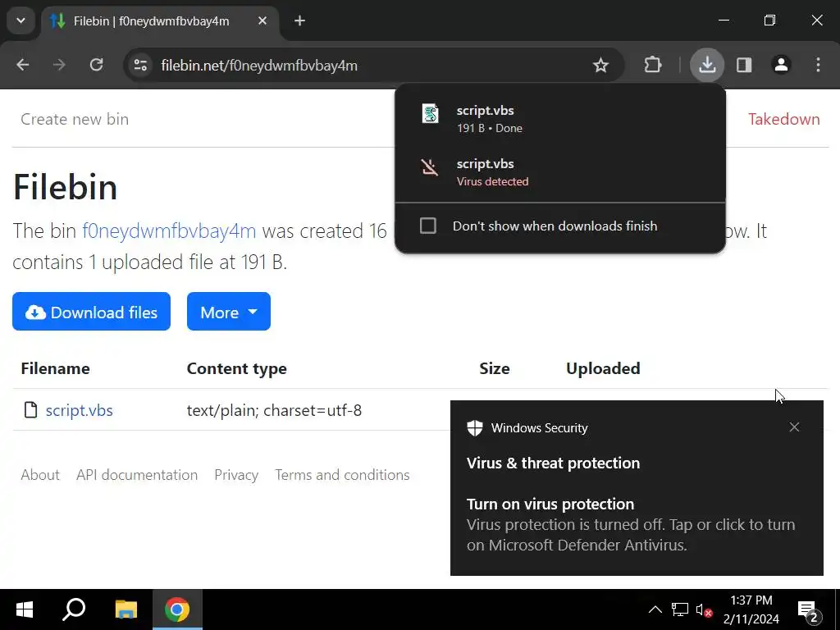Open Windows taskbar search
Image resolution: width=840 pixels, height=630 pixels.
point(74,609)
